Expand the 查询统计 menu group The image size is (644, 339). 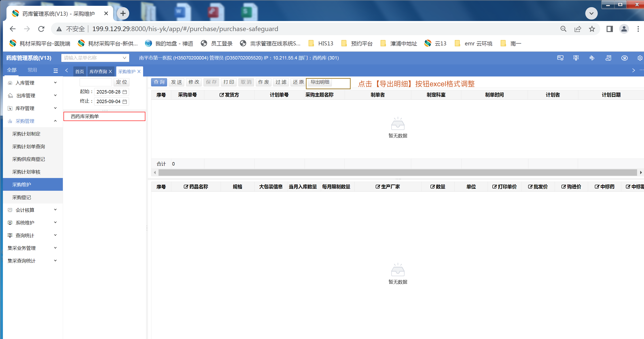click(32, 235)
